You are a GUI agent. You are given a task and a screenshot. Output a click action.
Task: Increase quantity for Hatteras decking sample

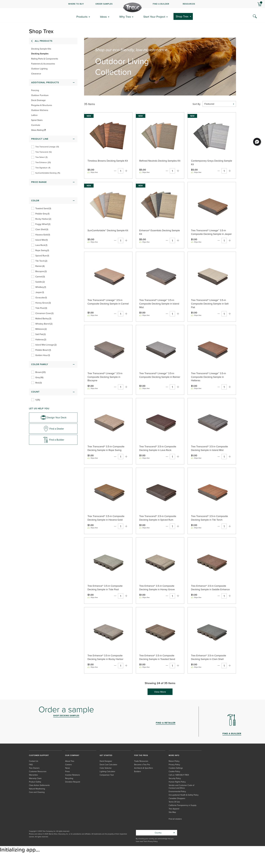tap(230, 387)
